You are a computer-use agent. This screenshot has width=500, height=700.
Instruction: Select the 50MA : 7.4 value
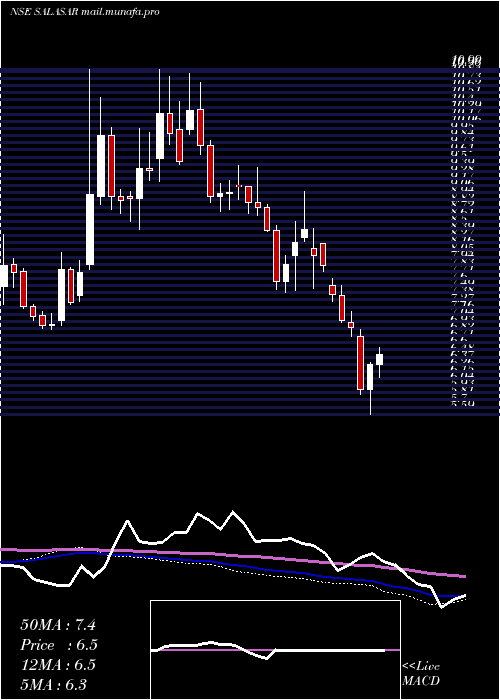[x=58, y=625]
